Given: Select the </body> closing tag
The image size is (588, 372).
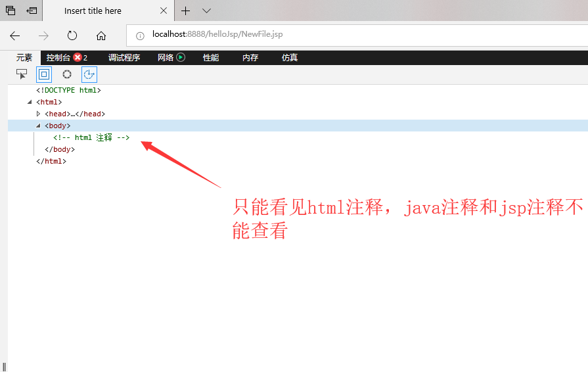Looking at the screenshot, I should [60, 149].
